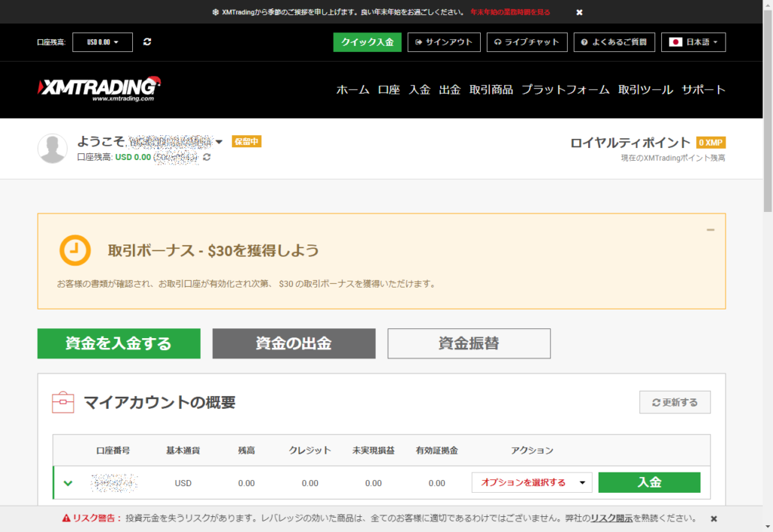Click クレジット column header
Image resolution: width=773 pixels, height=532 pixels.
(310, 451)
